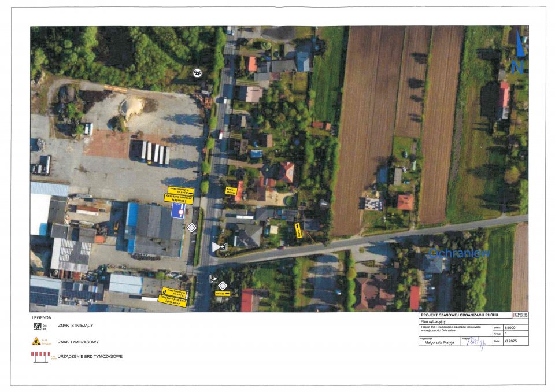The height and width of the screenshot is (392, 555).
Task: Select the bottom yellow Objazd arrow sign
Action: point(223,294)
